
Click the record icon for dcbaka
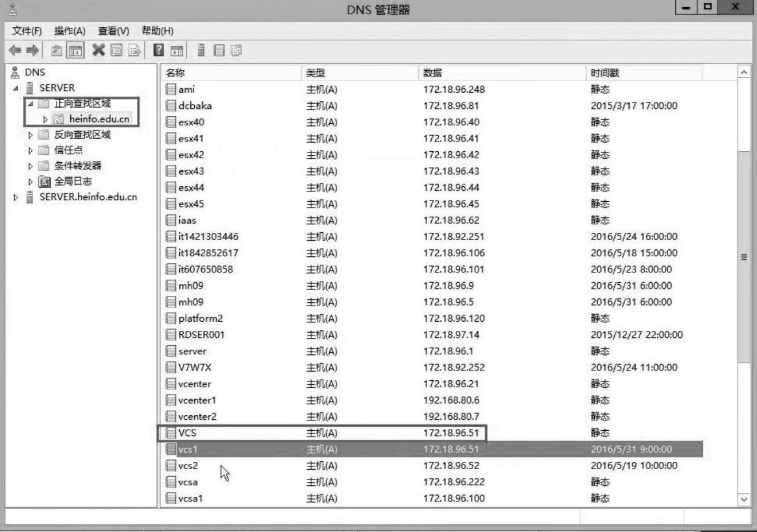(x=170, y=106)
